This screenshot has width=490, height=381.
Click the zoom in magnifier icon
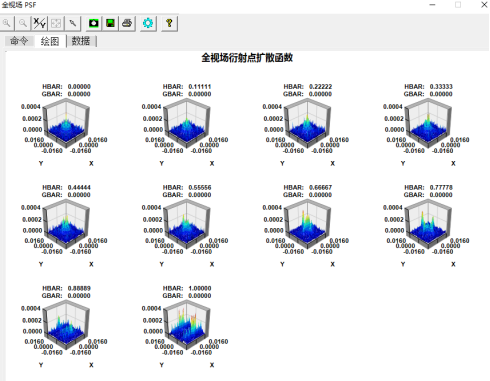pos(7,23)
